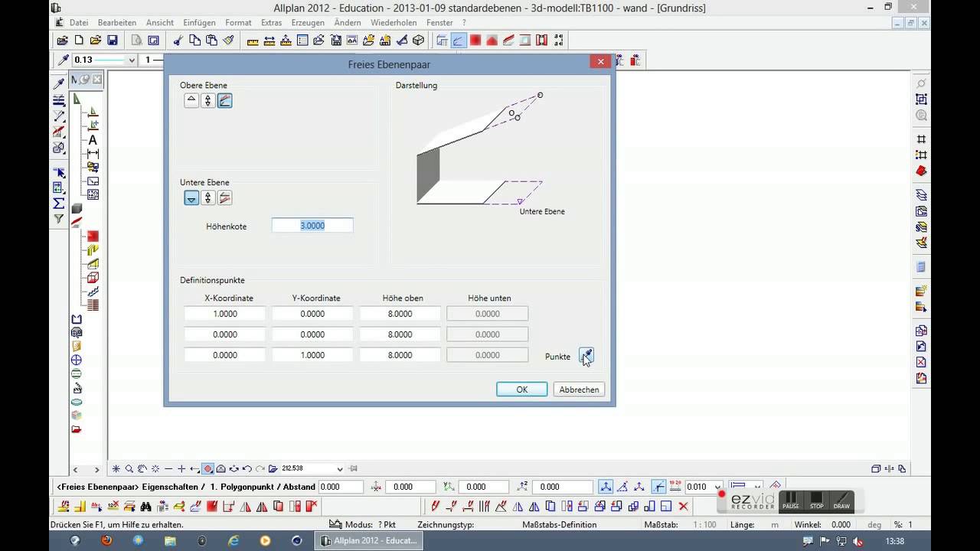Click the save diskette icon
This screenshot has width=980, height=551.
113,41
